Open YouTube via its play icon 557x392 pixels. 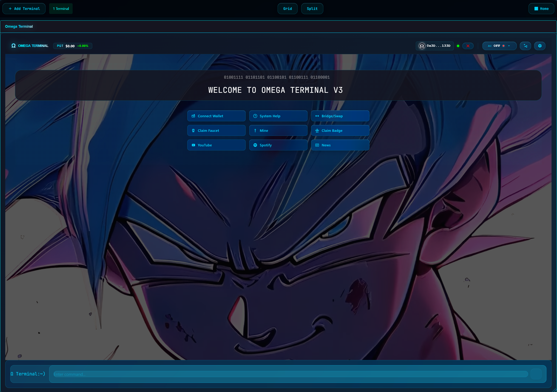click(193, 145)
